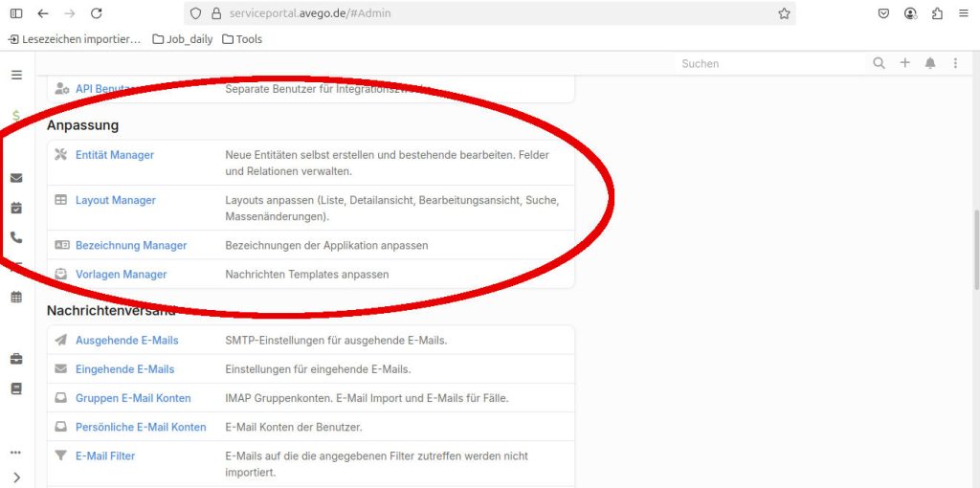Image resolution: width=980 pixels, height=488 pixels.
Task: Open the Job_daily bookmarks folder
Action: click(183, 39)
